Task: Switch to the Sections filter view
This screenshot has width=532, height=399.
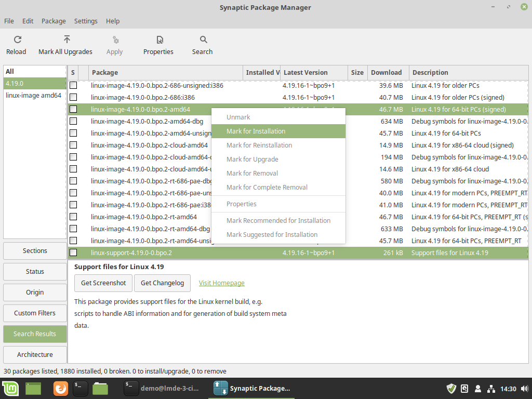Action: pyautogui.click(x=35, y=251)
